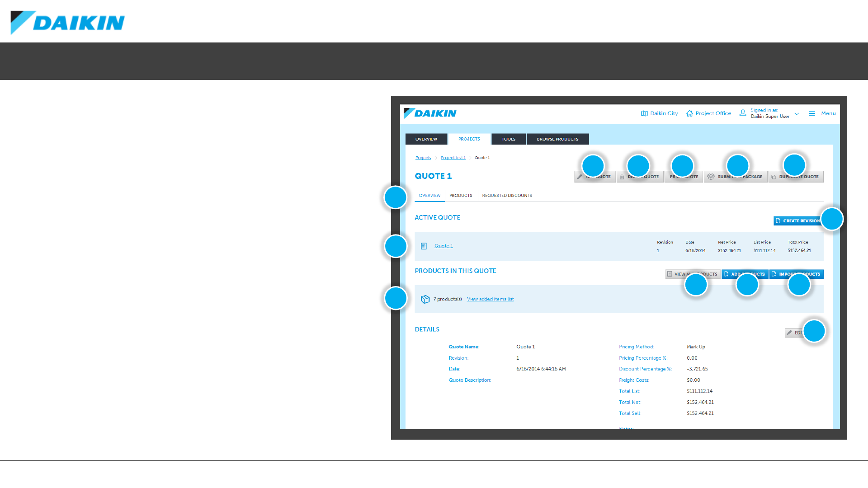This screenshot has height=488, width=868.
Task: Click the document icon beside Quote 1
Action: (424, 246)
